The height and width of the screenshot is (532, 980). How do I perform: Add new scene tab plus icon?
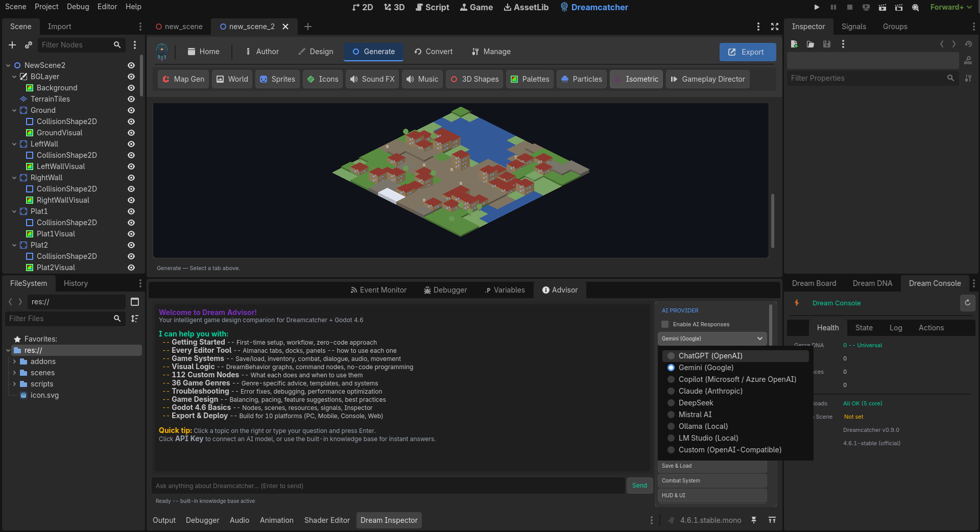point(308,27)
